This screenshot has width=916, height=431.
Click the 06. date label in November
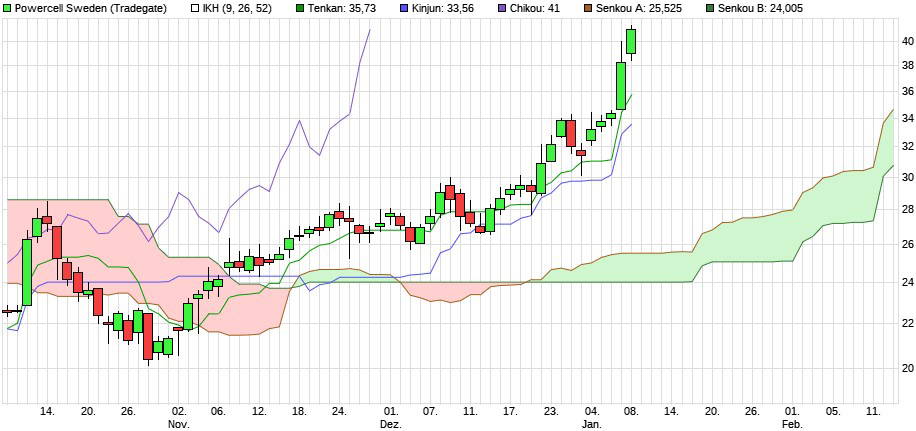219,411
